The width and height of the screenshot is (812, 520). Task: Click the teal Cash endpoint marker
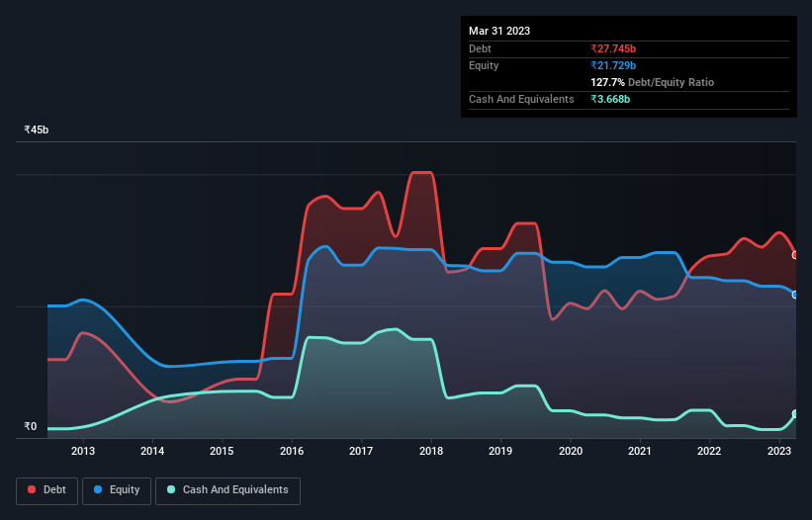[795, 413]
